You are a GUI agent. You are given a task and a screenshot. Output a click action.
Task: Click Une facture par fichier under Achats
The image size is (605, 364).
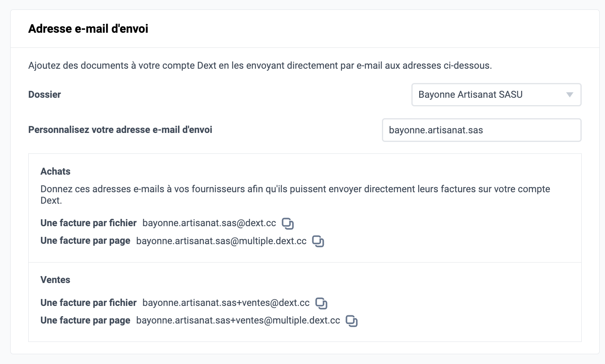coord(88,223)
